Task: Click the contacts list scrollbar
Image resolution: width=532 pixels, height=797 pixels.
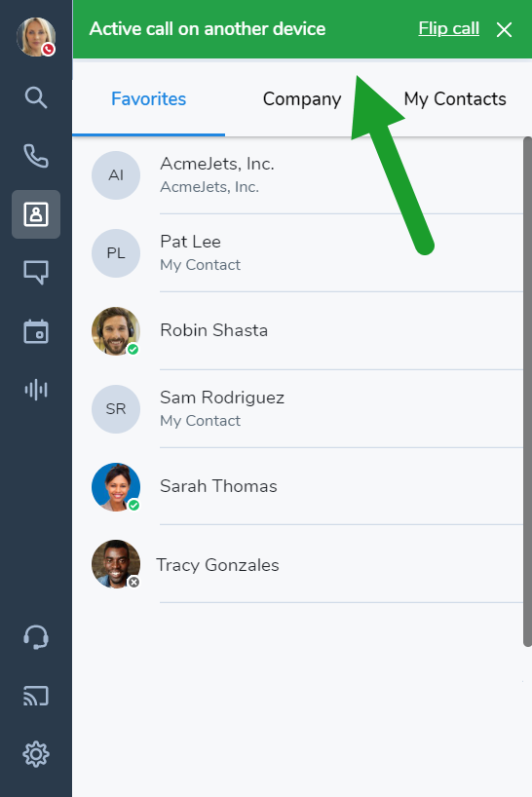Action: coord(527,392)
